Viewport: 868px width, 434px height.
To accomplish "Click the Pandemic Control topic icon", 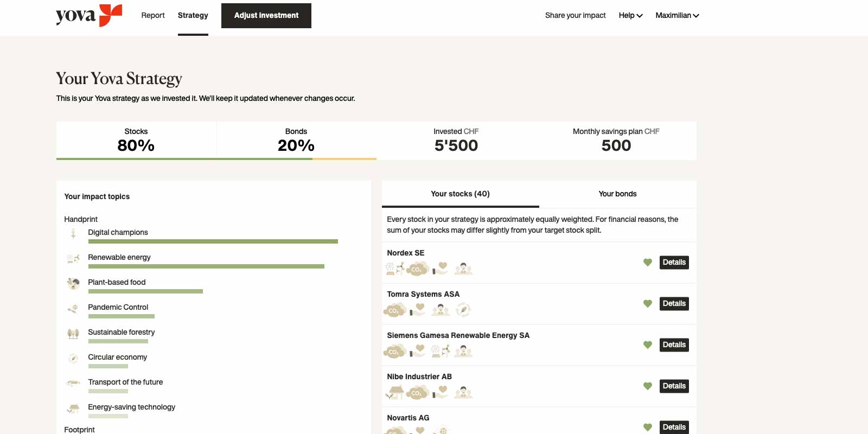I will click(73, 309).
